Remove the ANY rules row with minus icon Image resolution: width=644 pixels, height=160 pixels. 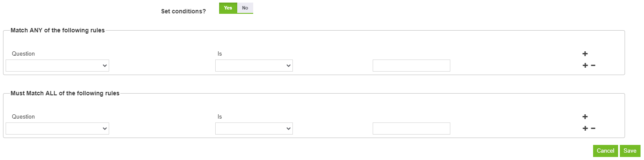click(x=593, y=66)
